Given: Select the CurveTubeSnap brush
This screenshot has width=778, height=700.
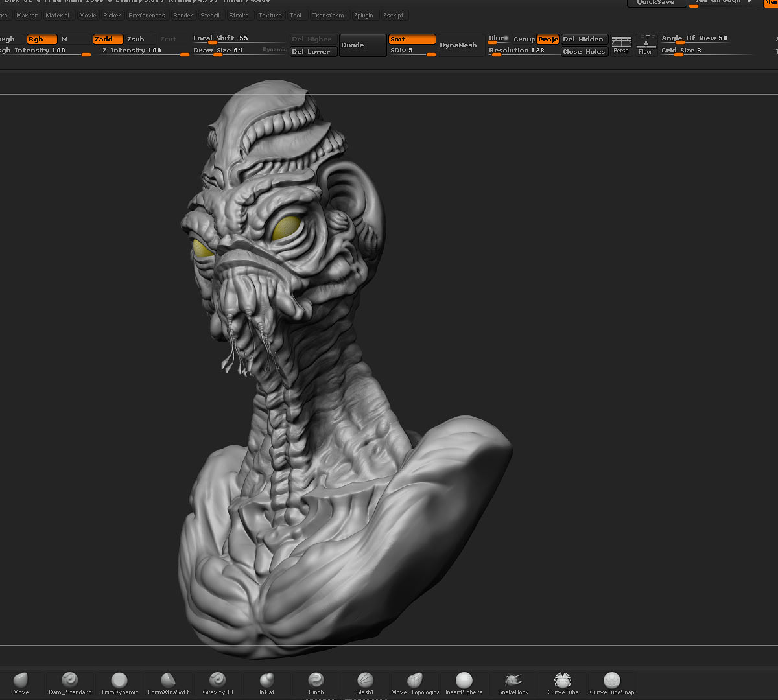Looking at the screenshot, I should [x=612, y=683].
